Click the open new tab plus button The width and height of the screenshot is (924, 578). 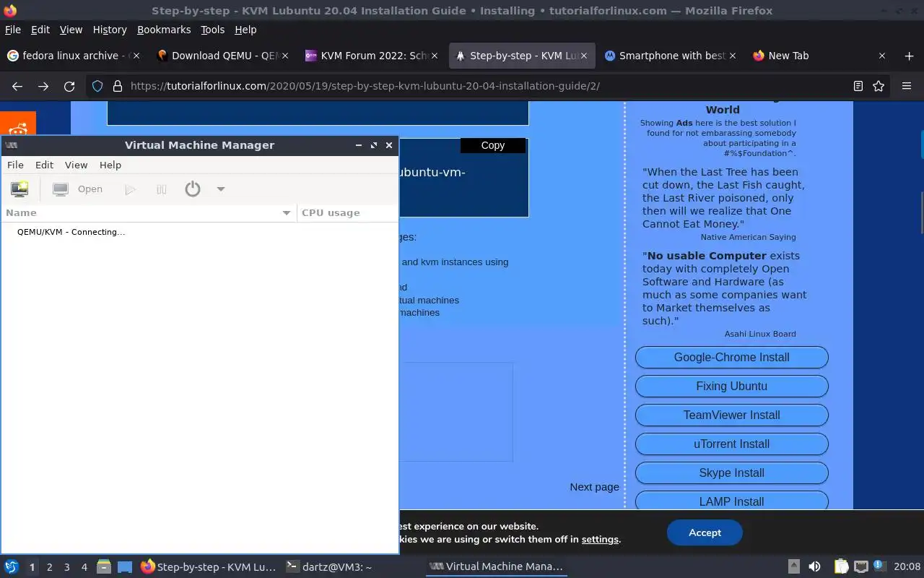[x=909, y=56]
